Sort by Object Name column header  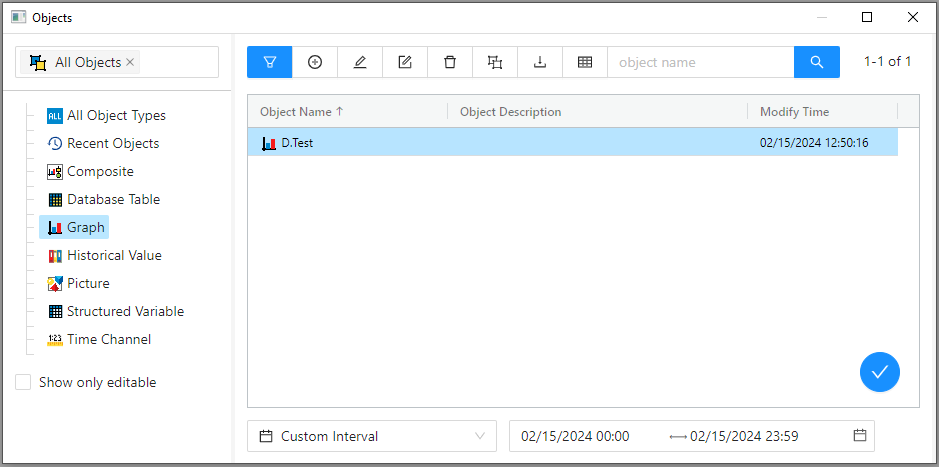pos(301,112)
